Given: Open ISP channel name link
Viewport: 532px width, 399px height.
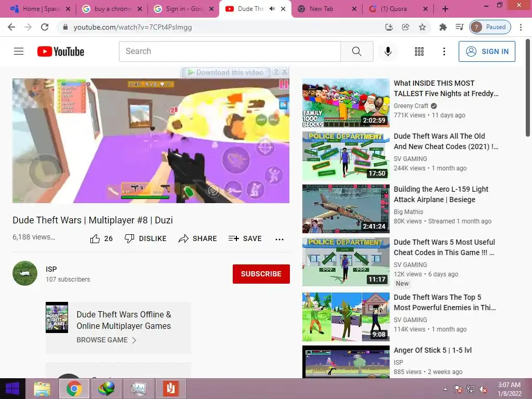Looking at the screenshot, I should click(51, 269).
